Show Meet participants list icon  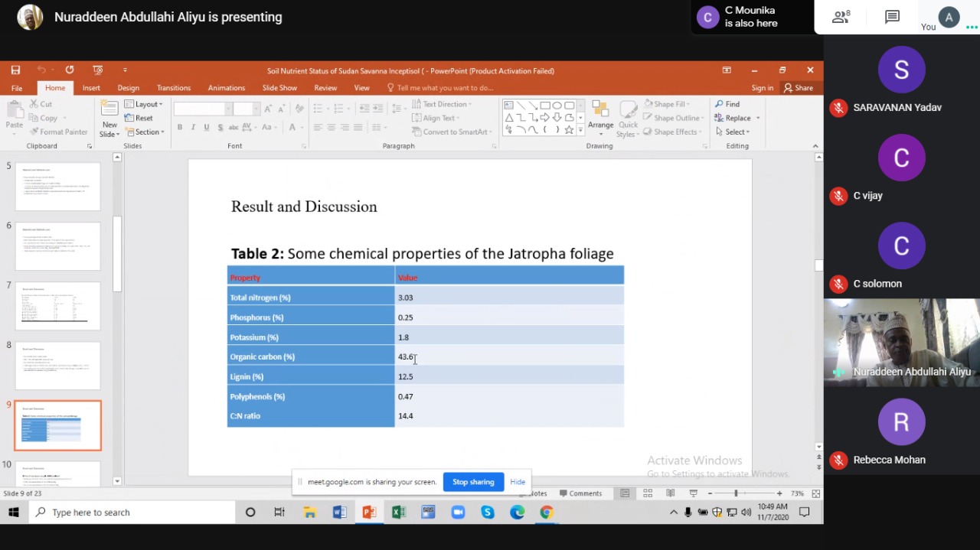pos(841,17)
